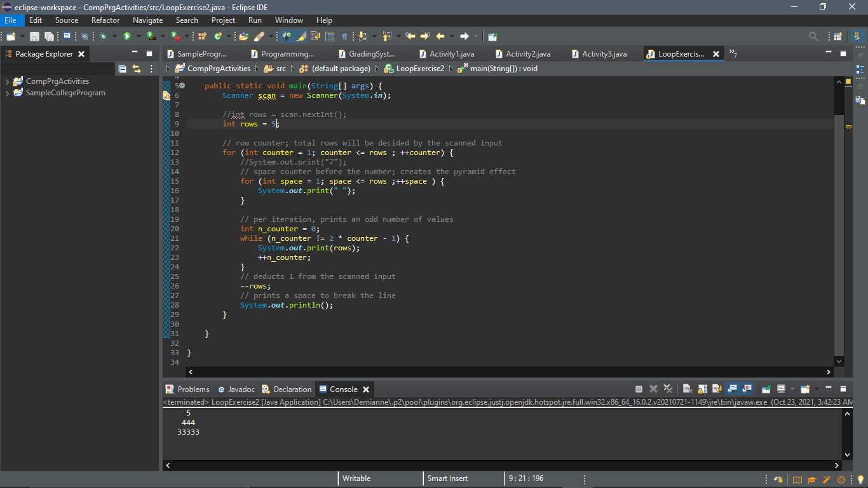Click the (default package) breadcrumb segment
Image resolution: width=868 pixels, height=488 pixels.
pyautogui.click(x=335, y=69)
